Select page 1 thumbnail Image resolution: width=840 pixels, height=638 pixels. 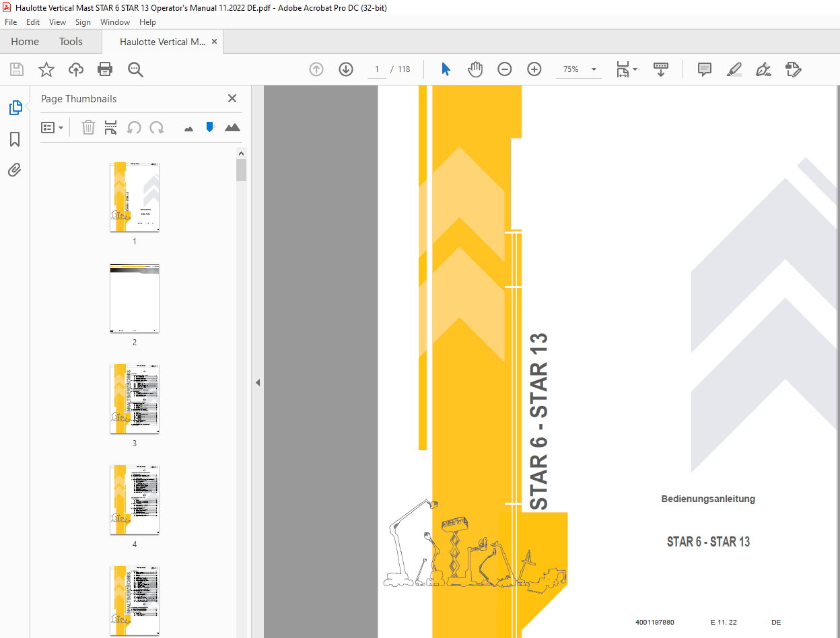point(135,197)
